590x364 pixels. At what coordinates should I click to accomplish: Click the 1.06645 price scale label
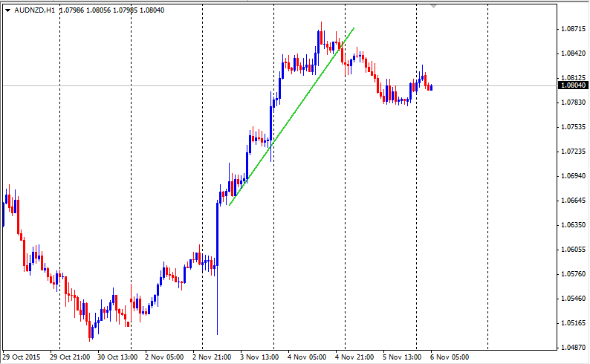tap(573, 201)
